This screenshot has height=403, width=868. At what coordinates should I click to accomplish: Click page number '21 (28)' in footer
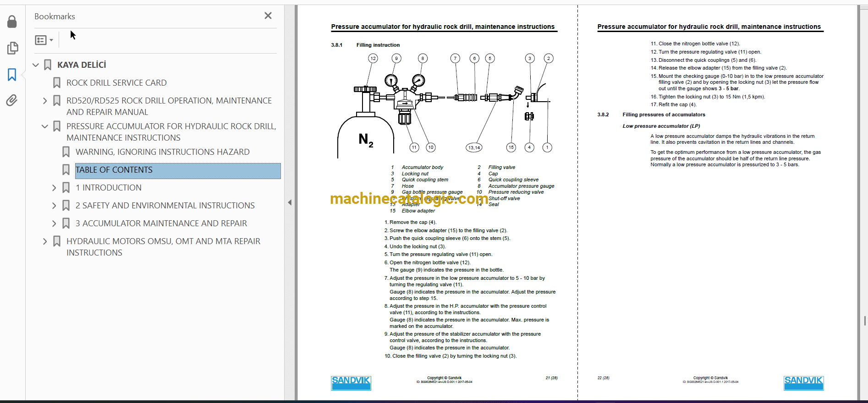pyautogui.click(x=551, y=378)
